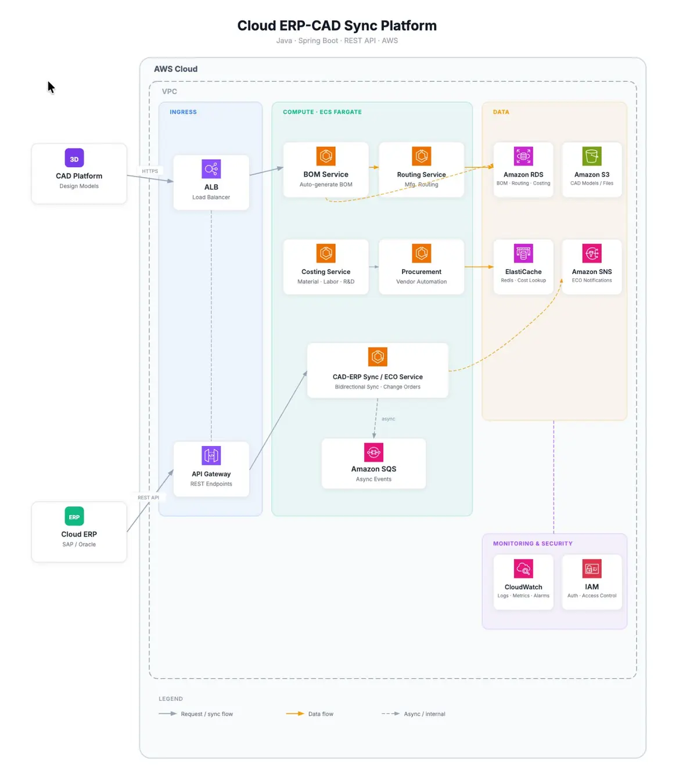Click the API Gateway icon
The width and height of the screenshot is (697, 784).
tap(211, 455)
